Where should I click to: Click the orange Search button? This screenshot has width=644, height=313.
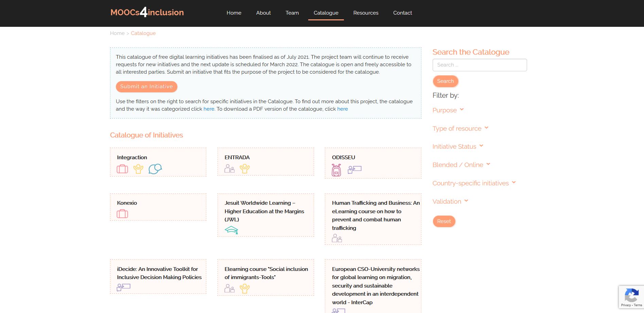click(x=446, y=81)
